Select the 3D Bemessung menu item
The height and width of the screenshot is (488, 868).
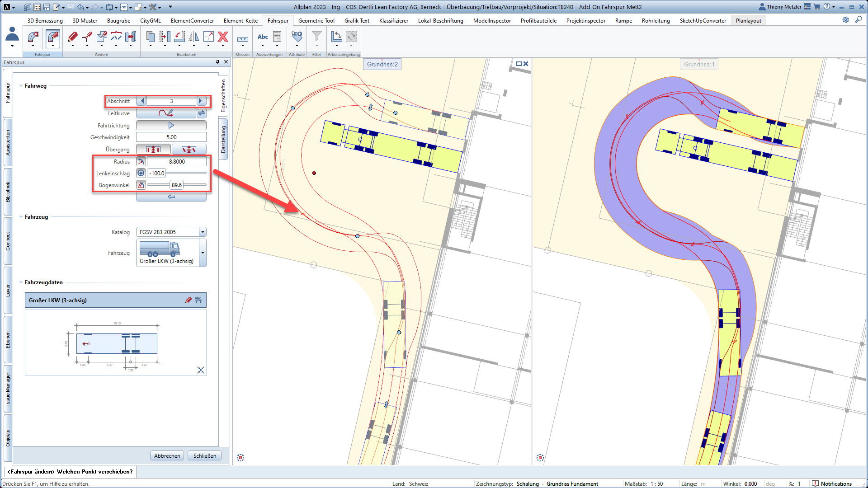click(x=45, y=20)
